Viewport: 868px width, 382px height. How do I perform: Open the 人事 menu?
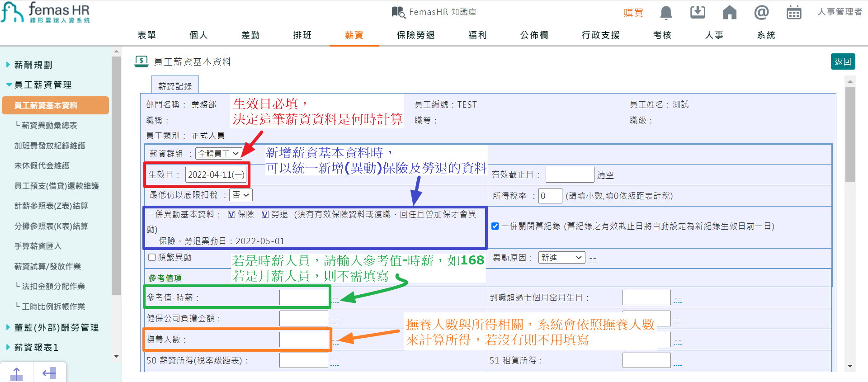pos(714,35)
